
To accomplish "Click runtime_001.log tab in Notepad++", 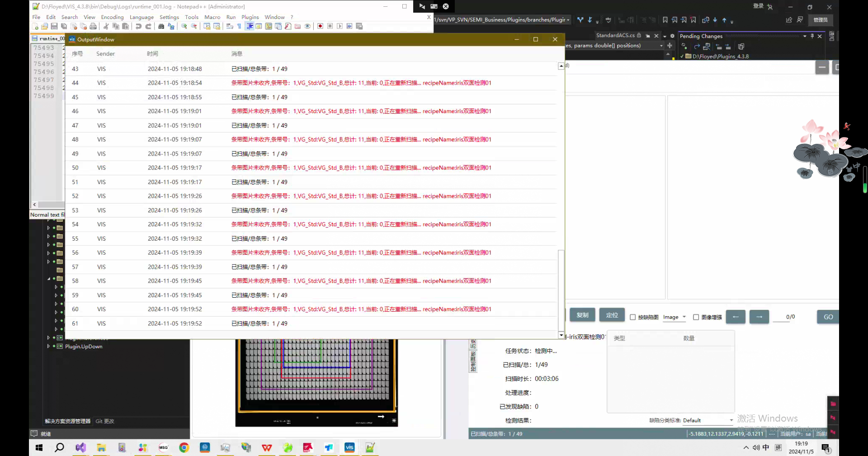I will (x=48, y=38).
